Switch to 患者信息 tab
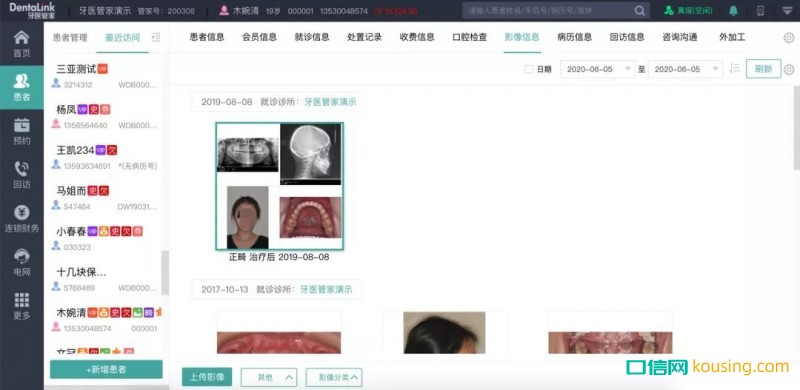Screen dimensions: 800x390 tap(207, 37)
